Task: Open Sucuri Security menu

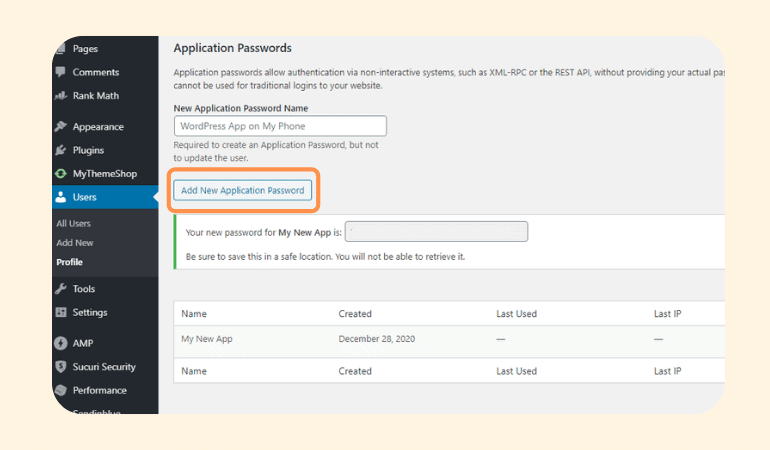Action: [x=105, y=367]
